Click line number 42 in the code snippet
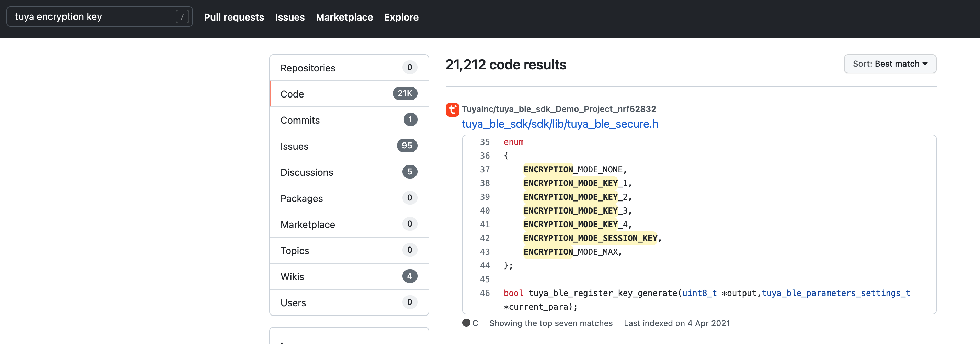Image resolution: width=980 pixels, height=344 pixels. [484, 238]
